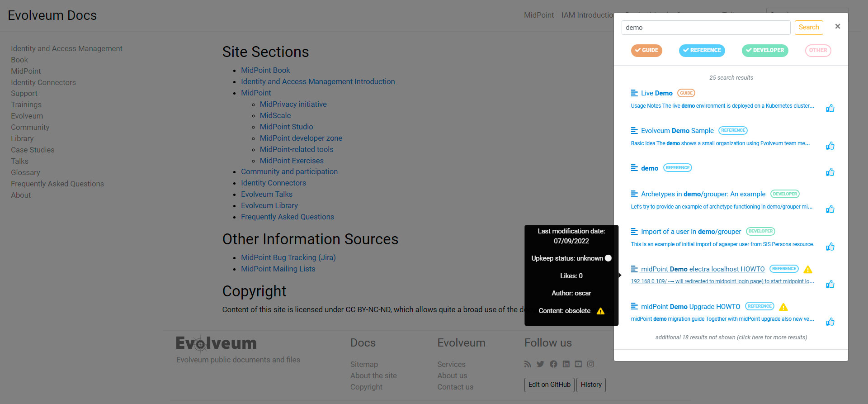Open Sitemap in footer Docs
The width and height of the screenshot is (868, 404).
pyautogui.click(x=364, y=364)
